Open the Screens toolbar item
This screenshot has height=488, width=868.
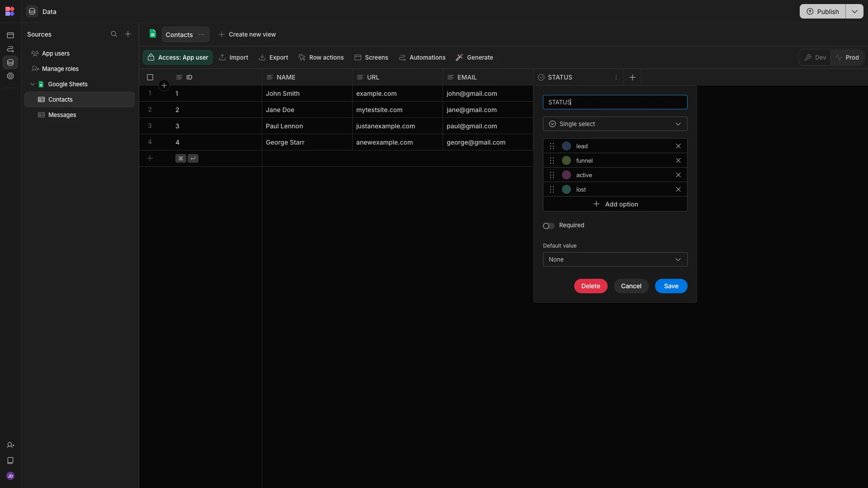click(371, 57)
